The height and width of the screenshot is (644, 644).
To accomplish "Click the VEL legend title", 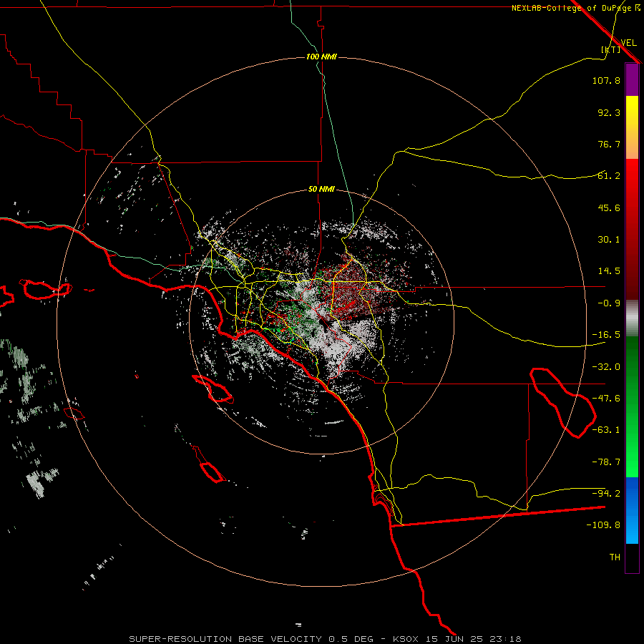I will [629, 42].
